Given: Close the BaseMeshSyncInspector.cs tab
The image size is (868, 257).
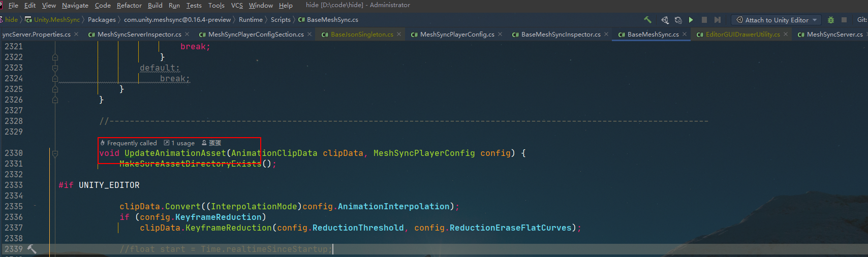Looking at the screenshot, I should coord(606,34).
